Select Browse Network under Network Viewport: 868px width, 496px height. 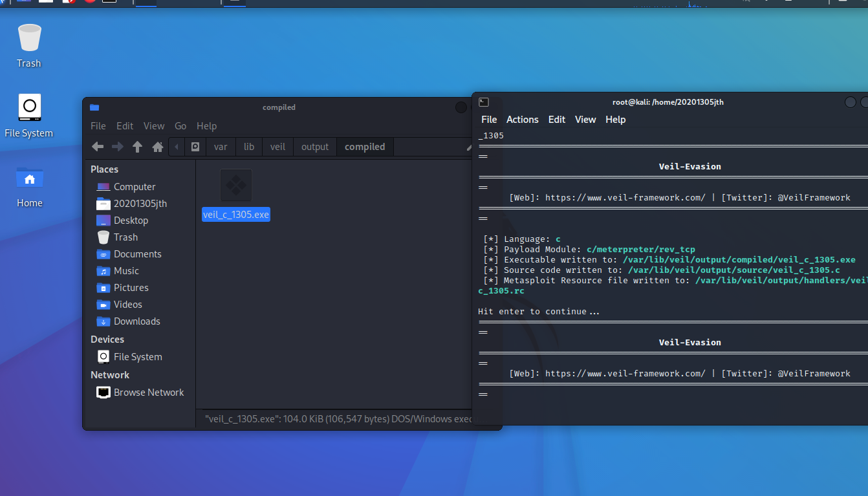(x=142, y=393)
